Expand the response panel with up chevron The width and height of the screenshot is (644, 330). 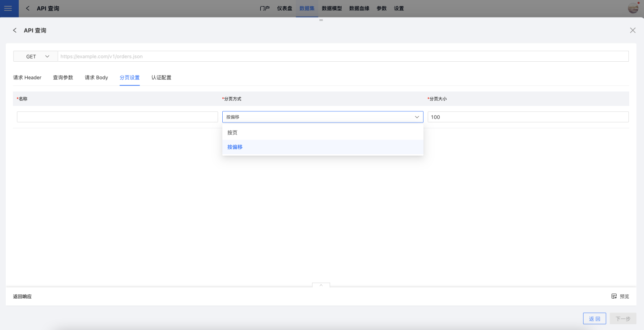[321, 285]
